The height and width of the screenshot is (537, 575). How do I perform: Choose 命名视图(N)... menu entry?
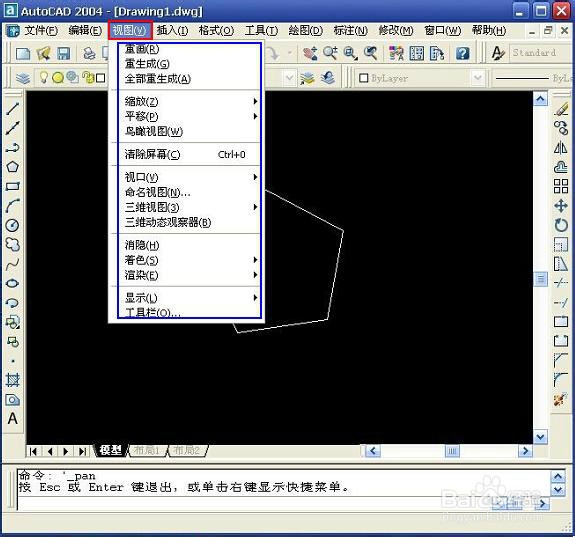pyautogui.click(x=189, y=192)
